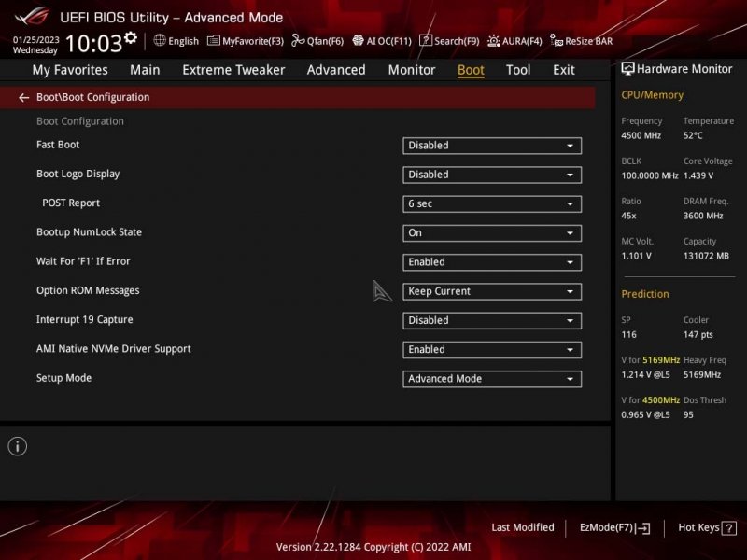Viewport: 747px width, 560px height.
Task: Open Bootup NumLock State dropdown
Action: coord(492,232)
